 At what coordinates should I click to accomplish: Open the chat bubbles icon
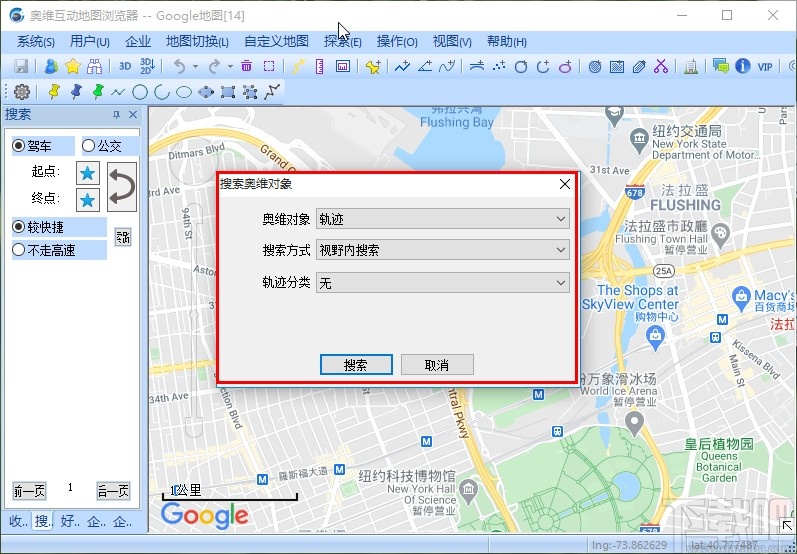(x=720, y=66)
